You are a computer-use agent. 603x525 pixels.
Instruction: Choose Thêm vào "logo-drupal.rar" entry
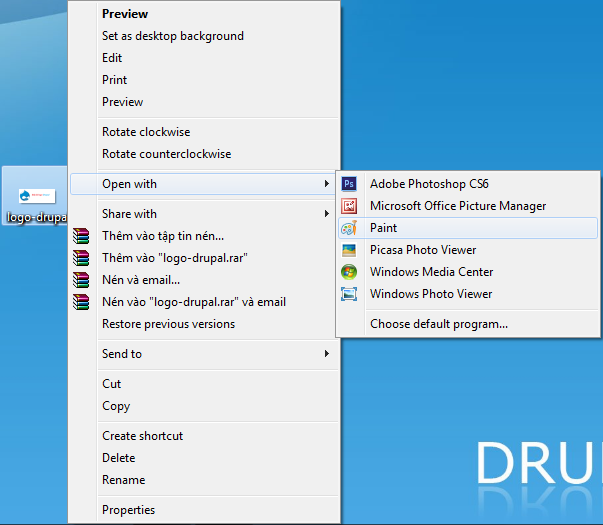(x=174, y=258)
